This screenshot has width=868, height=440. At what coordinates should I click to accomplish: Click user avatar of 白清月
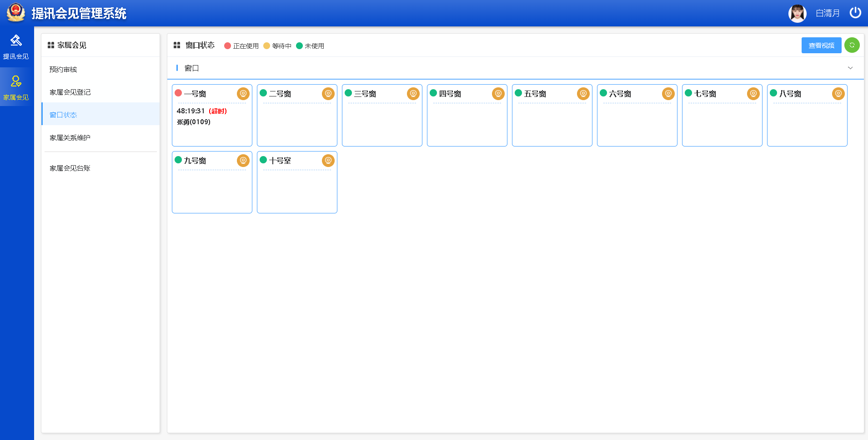coord(798,13)
